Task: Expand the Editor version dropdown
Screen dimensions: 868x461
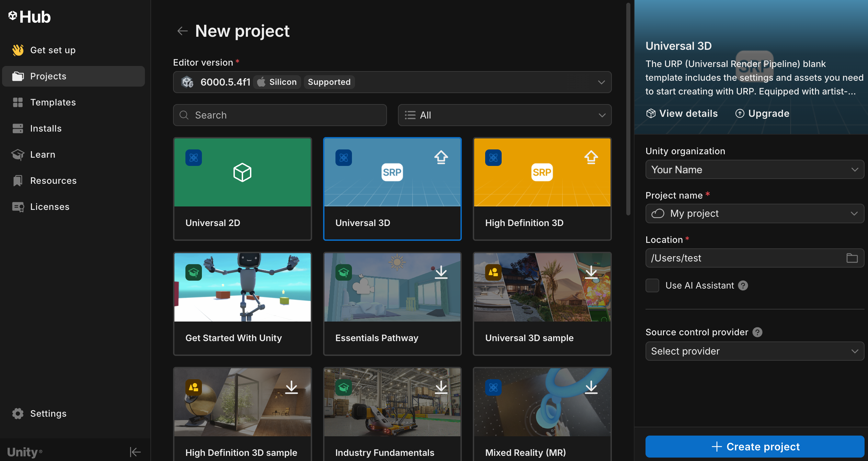Action: 392,82
